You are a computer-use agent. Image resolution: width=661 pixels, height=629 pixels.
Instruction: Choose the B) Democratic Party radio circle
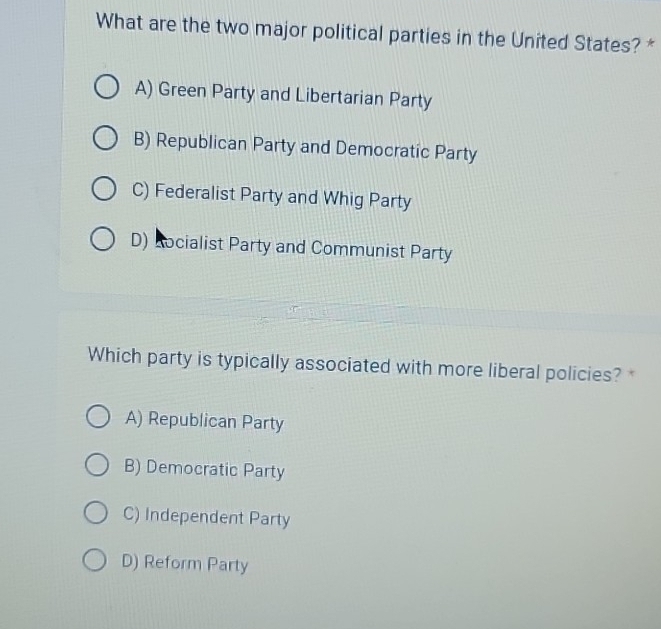[x=97, y=465]
